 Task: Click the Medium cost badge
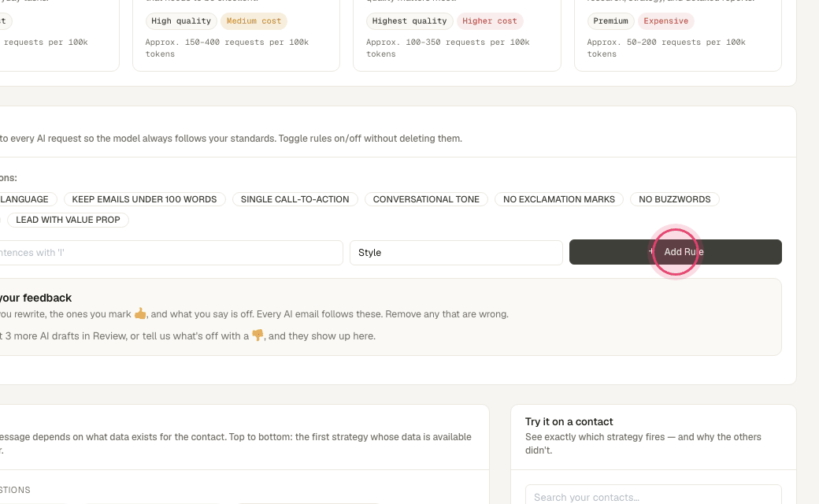point(254,21)
